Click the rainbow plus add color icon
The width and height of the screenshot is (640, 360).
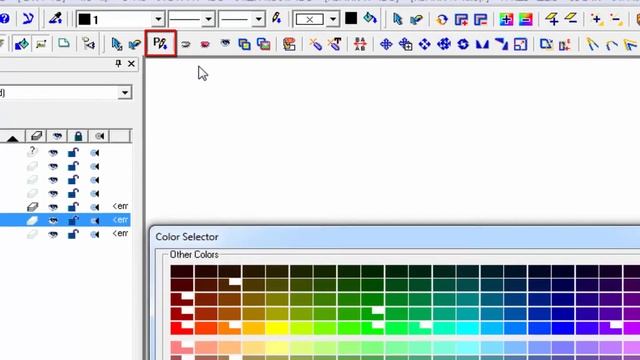pos(506,19)
